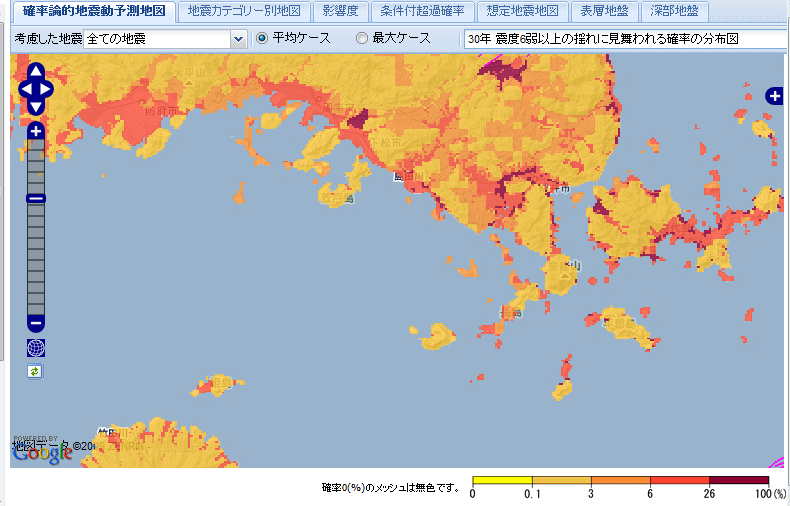The image size is (790, 506).
Task: Click the Google logo link
Action: (x=42, y=452)
